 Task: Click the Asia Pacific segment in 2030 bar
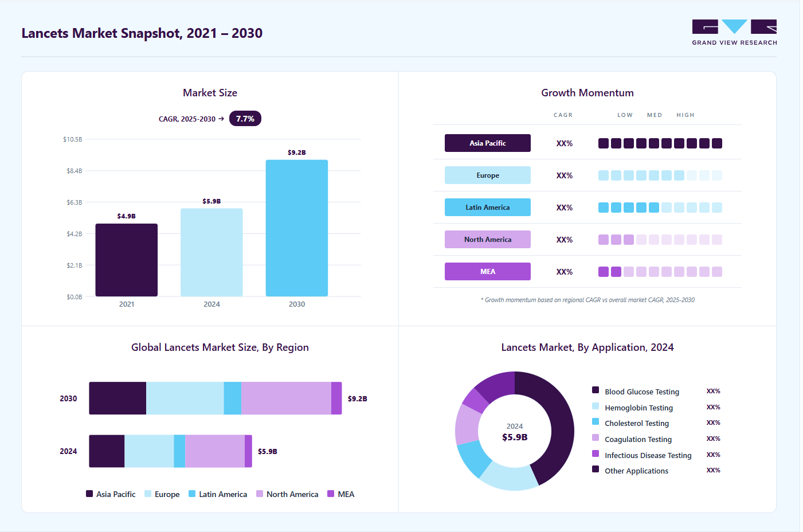tap(117, 398)
